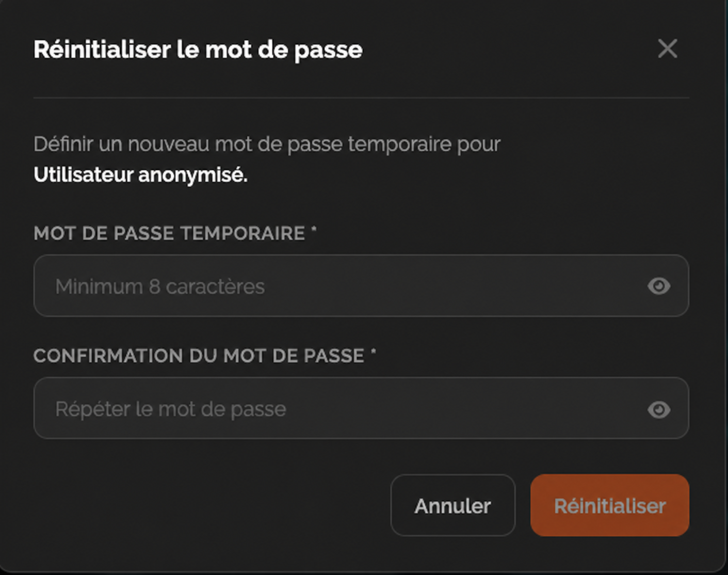The image size is (728, 575).
Task: Cancel with the Annuler button
Action: coord(453,505)
